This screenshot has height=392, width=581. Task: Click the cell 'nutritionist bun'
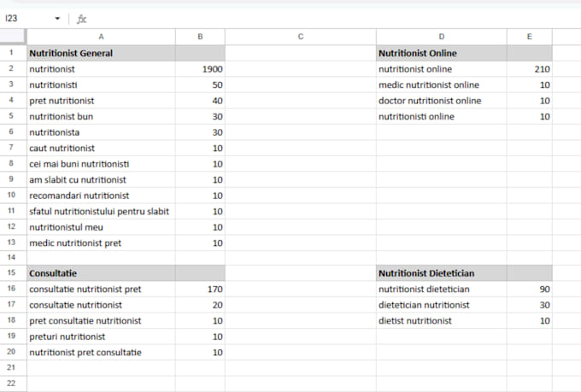(101, 116)
